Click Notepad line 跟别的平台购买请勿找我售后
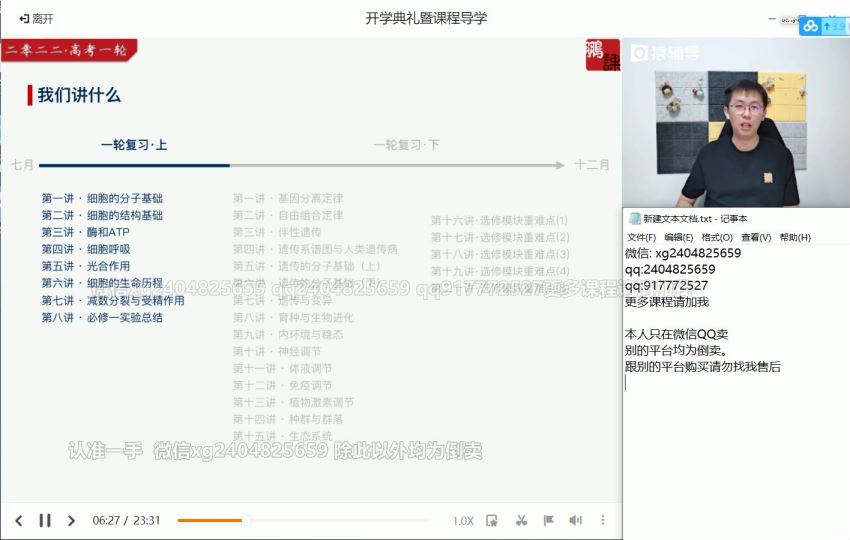Viewport: 850px width, 540px height. (x=703, y=367)
